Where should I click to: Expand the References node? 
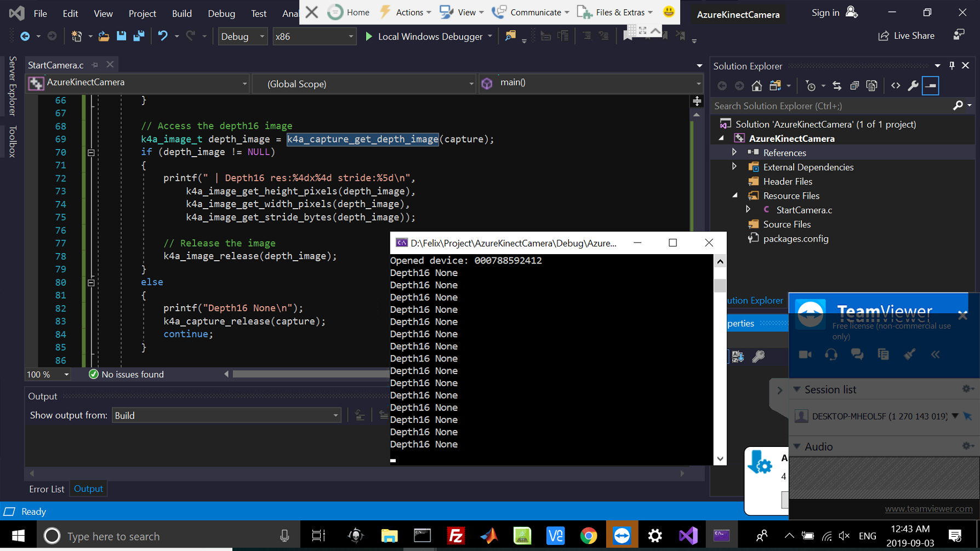pos(734,152)
